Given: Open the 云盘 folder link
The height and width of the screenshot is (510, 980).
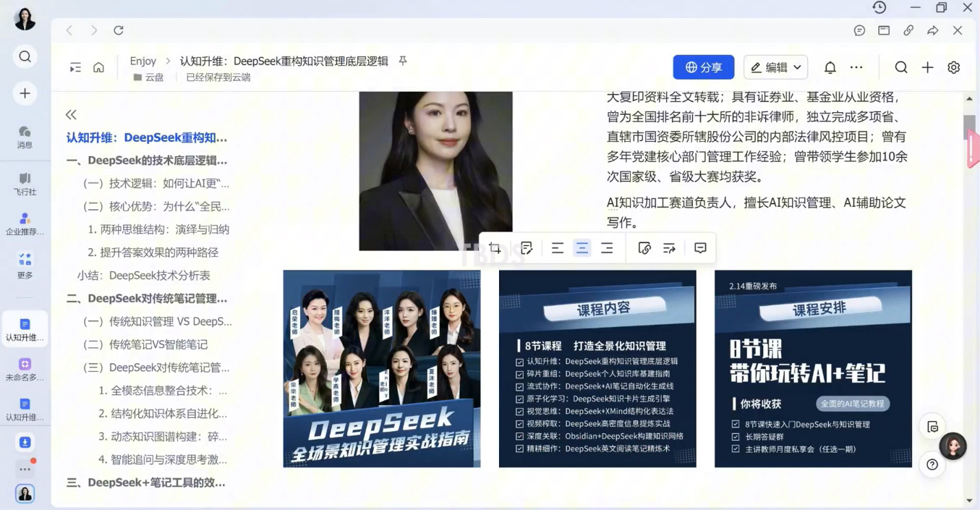Looking at the screenshot, I should tap(148, 77).
